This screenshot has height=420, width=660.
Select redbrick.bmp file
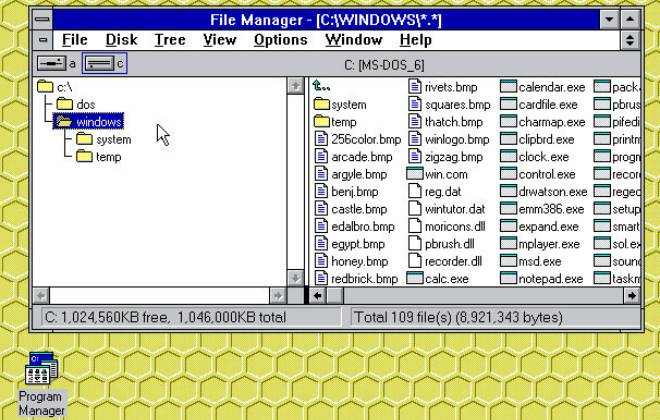tap(357, 279)
